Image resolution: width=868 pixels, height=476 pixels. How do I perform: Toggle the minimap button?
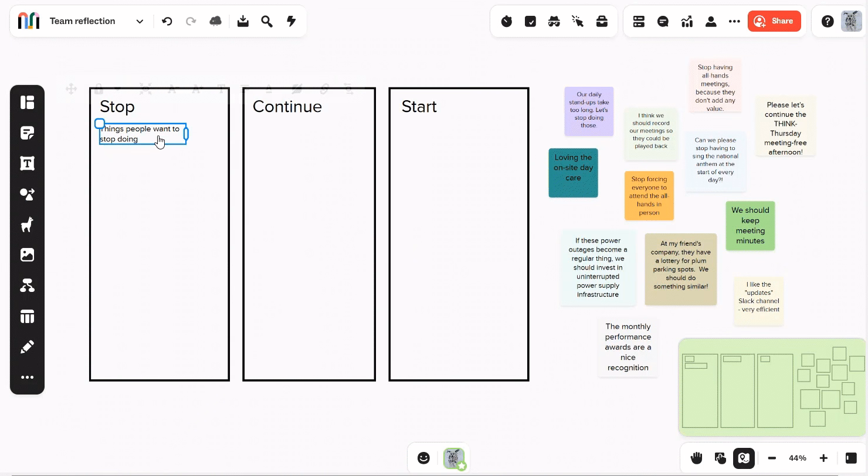point(744,458)
